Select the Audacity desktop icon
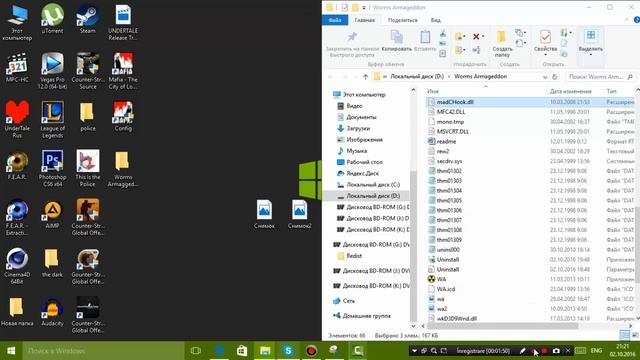The height and width of the screenshot is (360, 640). click(52, 312)
